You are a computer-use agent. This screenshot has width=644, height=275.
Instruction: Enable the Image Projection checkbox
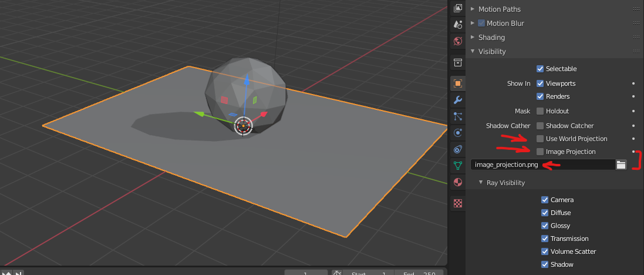pyautogui.click(x=540, y=152)
